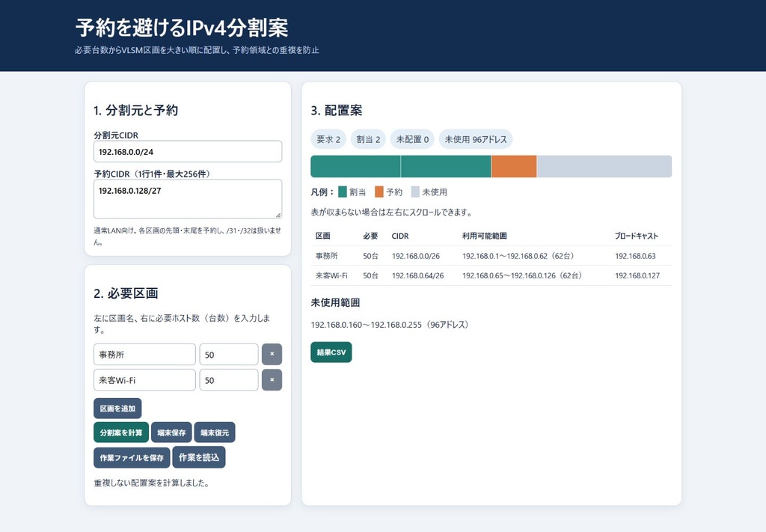
Task: Click the 予約を避けるIPv4分割案 page title
Action: (x=182, y=28)
